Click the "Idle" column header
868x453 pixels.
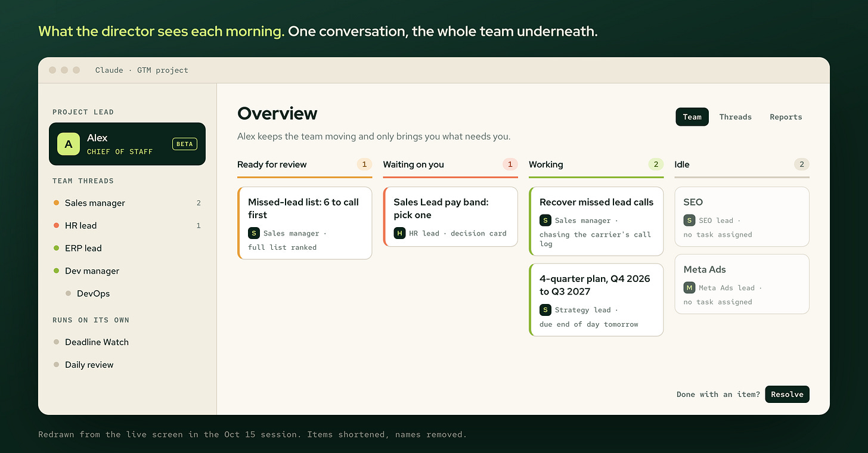[x=682, y=165]
